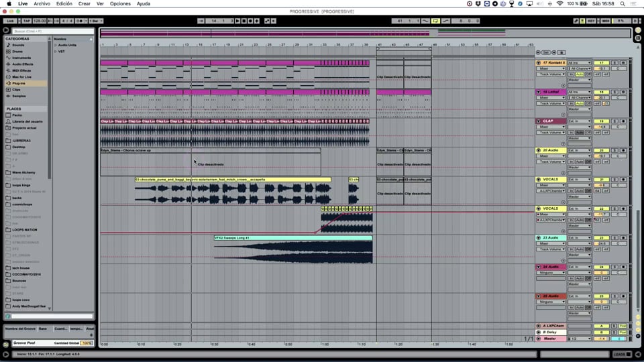
Task: Toggle the MIDI map mode button
Action: tap(605, 21)
